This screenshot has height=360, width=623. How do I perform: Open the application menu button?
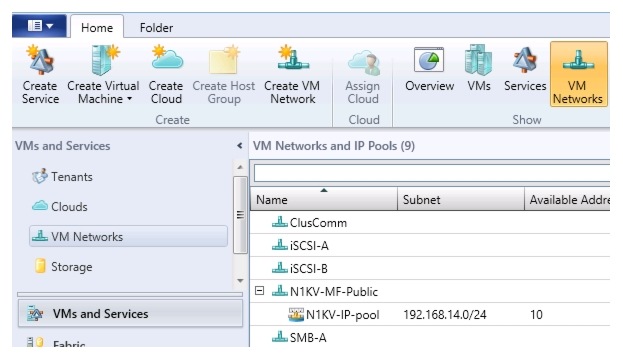point(39,26)
